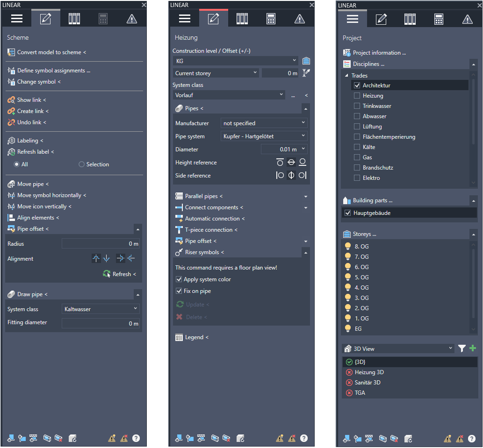Select the Selection radio button

pos(81,164)
